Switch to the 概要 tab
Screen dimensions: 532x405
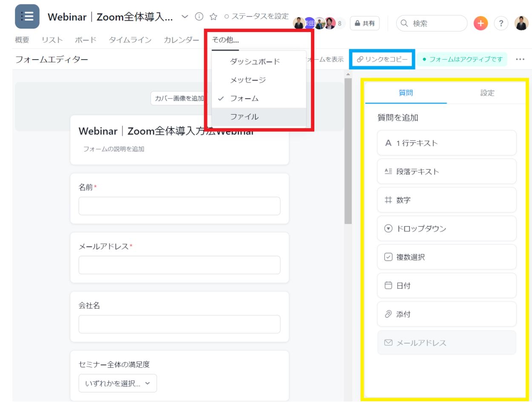[22, 39]
